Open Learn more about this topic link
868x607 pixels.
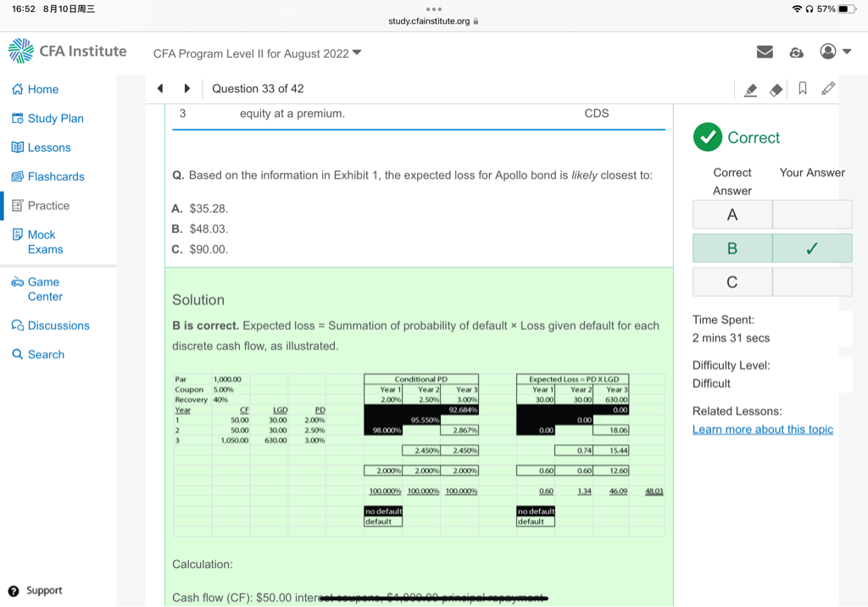[762, 429]
